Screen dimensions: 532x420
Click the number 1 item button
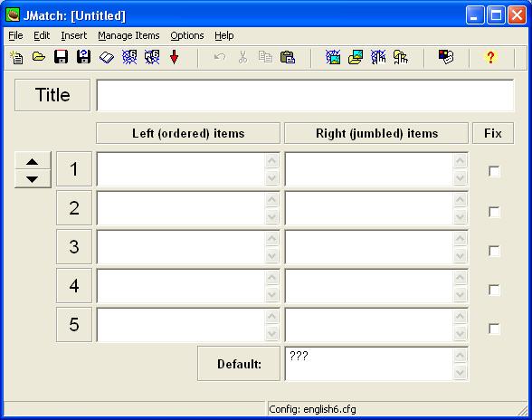point(74,168)
